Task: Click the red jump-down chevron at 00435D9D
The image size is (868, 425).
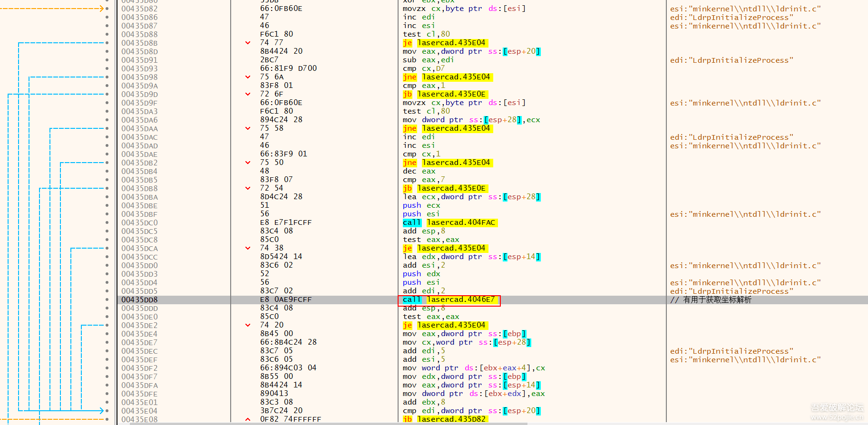Action: (x=248, y=94)
